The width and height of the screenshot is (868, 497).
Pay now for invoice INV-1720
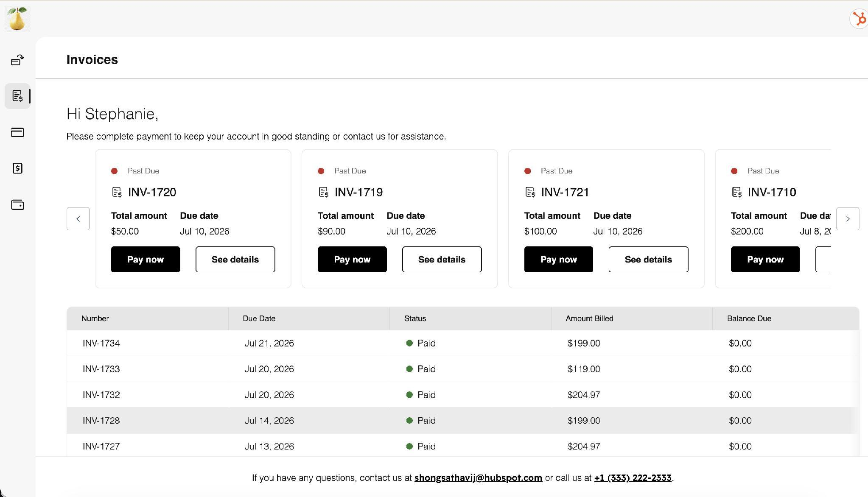point(146,259)
